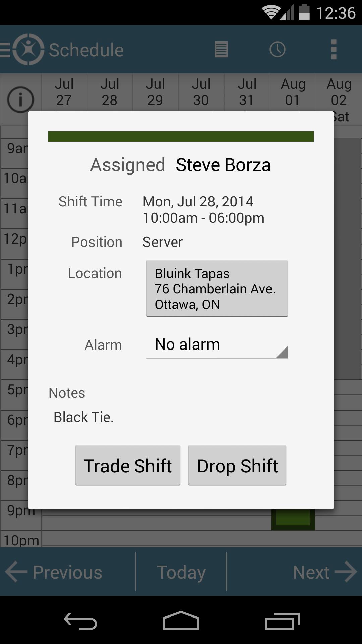This screenshot has height=644, width=362.
Task: Tap the Drop Shift button
Action: click(x=237, y=466)
